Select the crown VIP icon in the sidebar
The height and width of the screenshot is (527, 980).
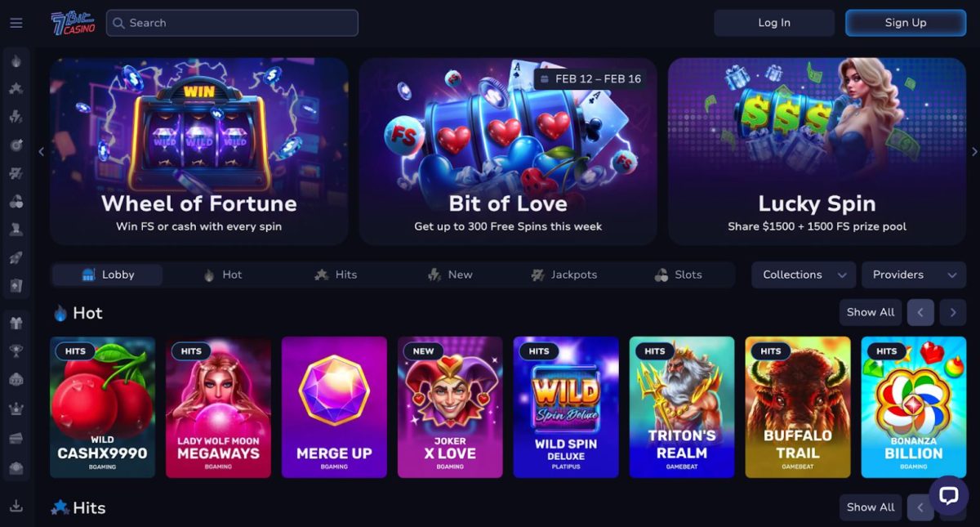click(16, 409)
